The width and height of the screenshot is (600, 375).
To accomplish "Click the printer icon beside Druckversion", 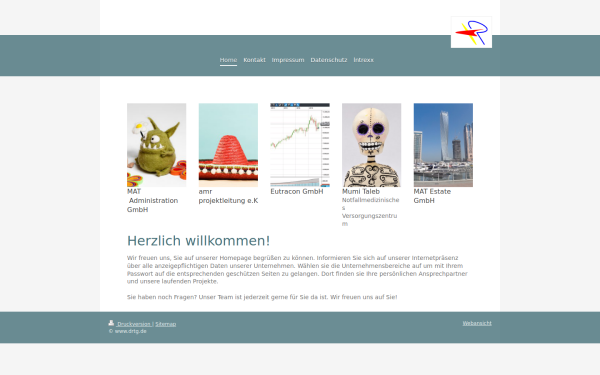I will 111,323.
